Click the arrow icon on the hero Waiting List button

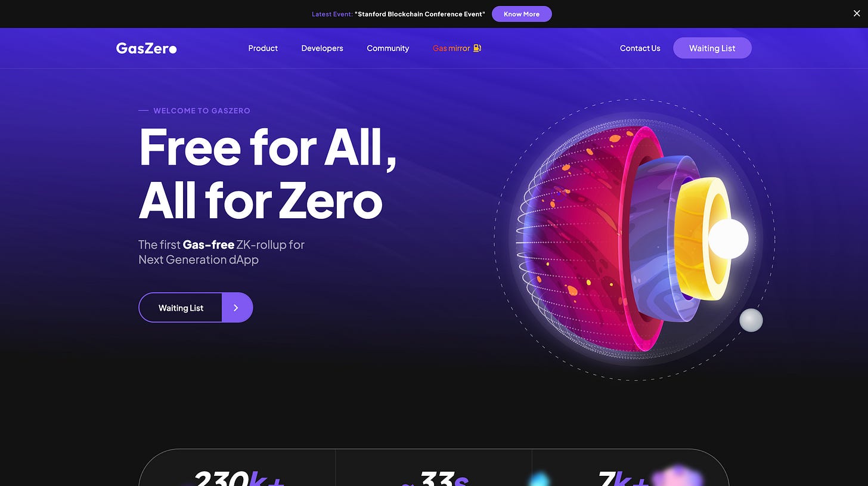[237, 308]
